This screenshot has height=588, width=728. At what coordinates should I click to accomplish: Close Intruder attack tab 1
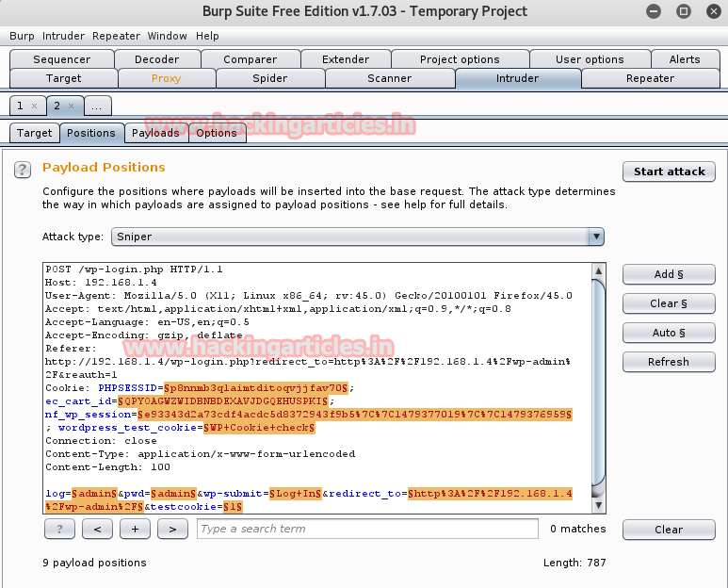point(34,106)
